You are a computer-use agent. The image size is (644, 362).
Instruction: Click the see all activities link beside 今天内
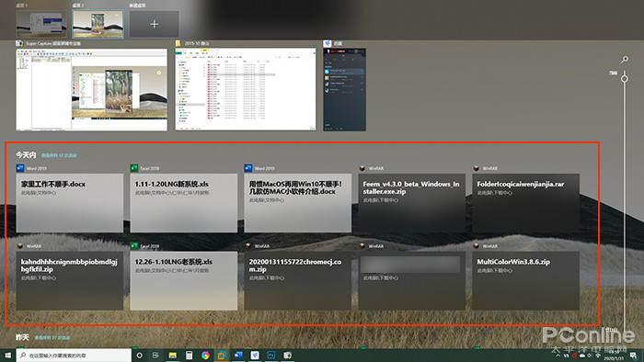pyautogui.click(x=59, y=155)
